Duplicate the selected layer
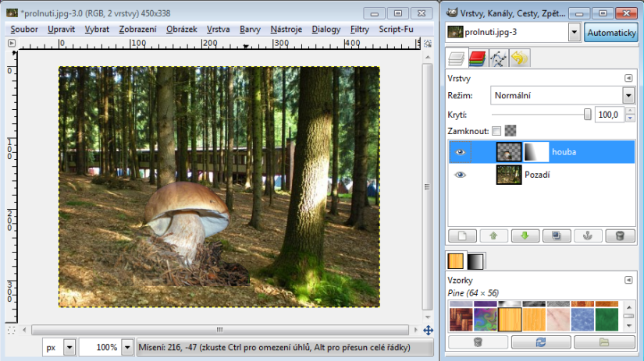The width and height of the screenshot is (644, 361). click(557, 235)
